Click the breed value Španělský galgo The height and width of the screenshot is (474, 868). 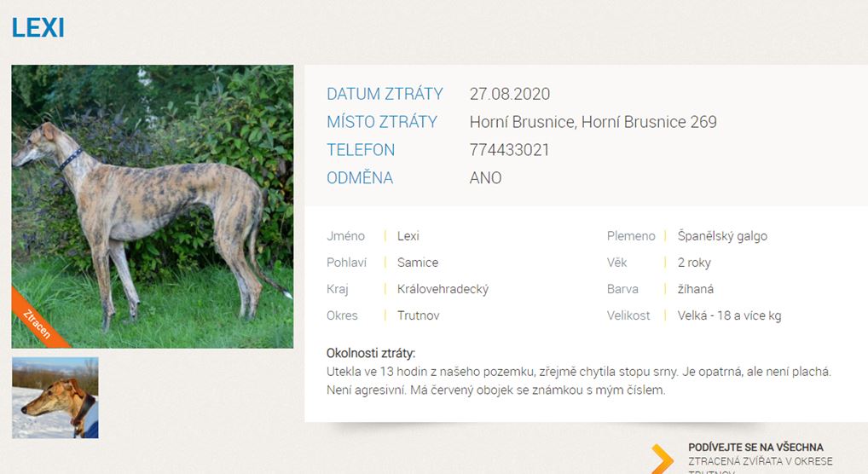point(722,236)
